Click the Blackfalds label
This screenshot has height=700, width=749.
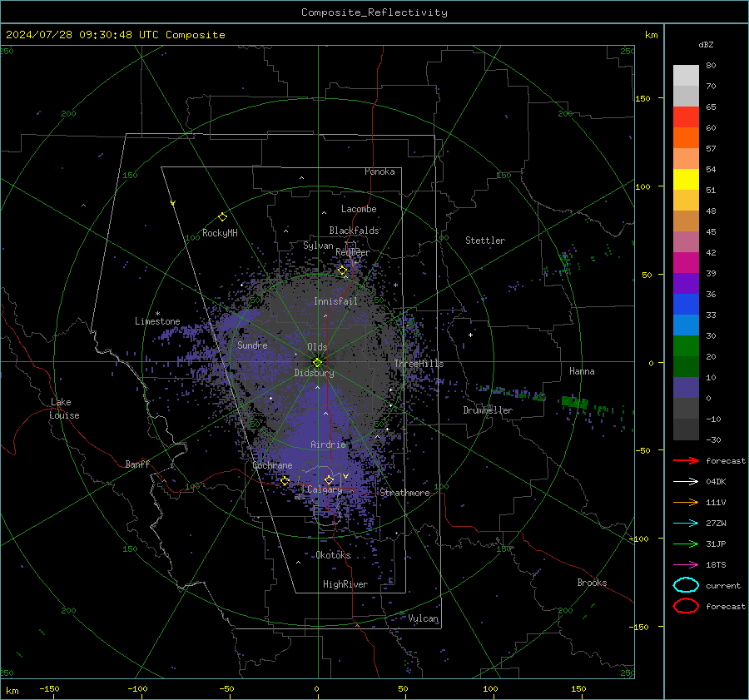point(354,231)
